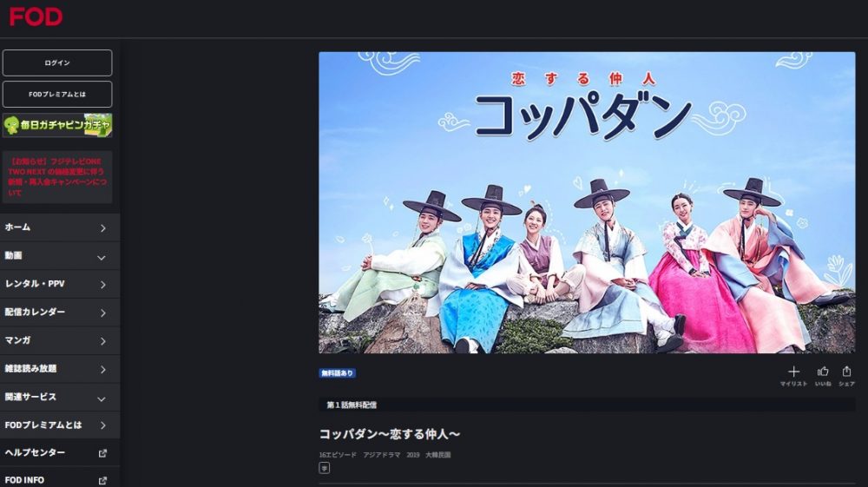Click the 無料話あり badge
This screenshot has width=868, height=487.
[x=337, y=373]
